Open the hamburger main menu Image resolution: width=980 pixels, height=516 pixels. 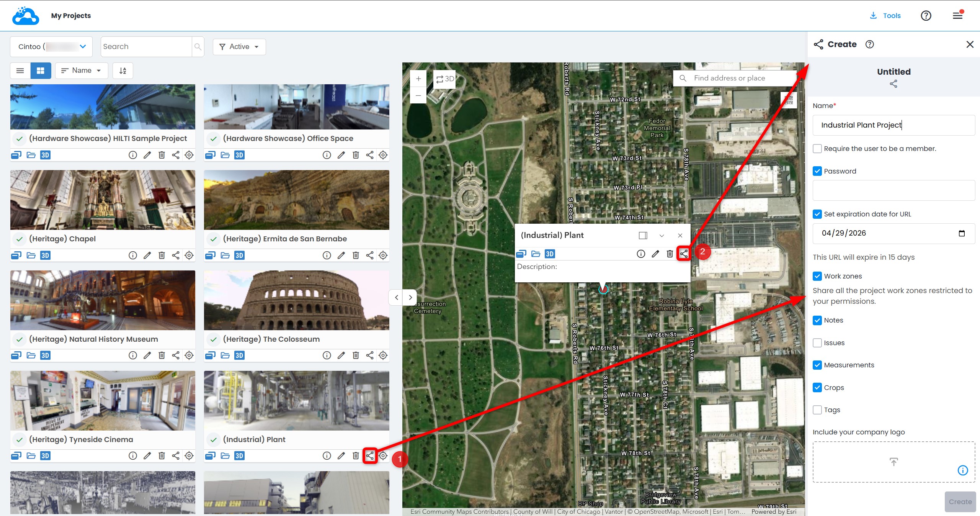958,15
